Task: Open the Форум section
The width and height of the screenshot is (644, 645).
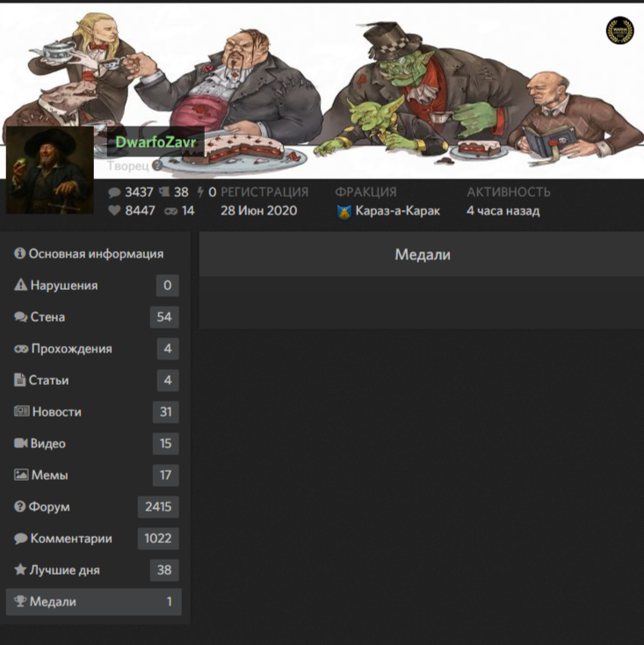Action: pos(94,507)
